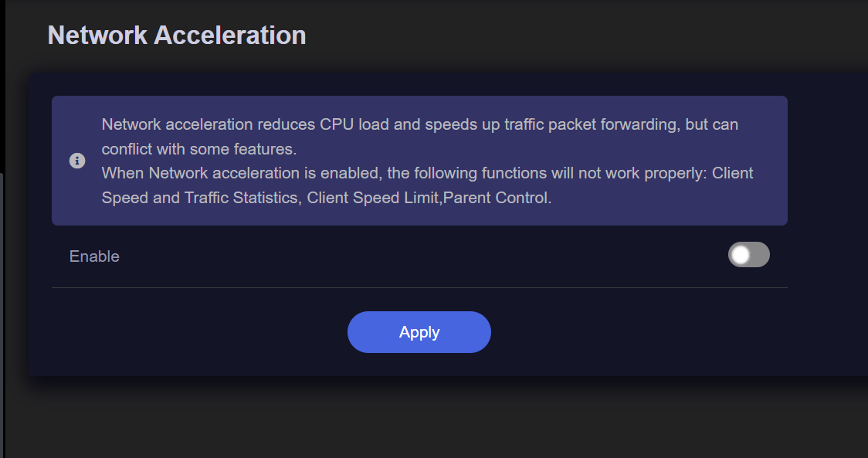
Task: Click the blank page area beneath the settings card
Action: [x=432, y=421]
